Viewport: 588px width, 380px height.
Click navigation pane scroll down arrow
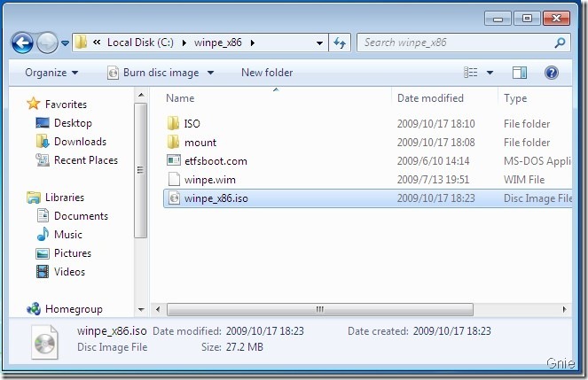tap(141, 310)
